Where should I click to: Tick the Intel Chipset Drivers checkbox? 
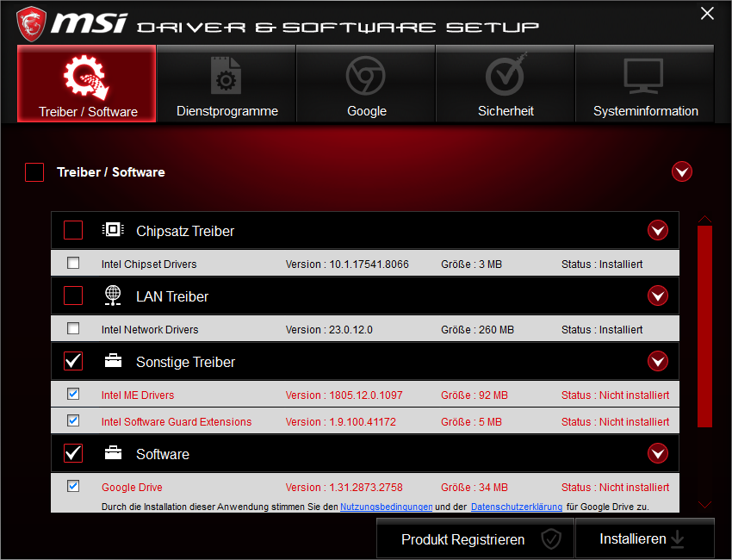point(73,263)
